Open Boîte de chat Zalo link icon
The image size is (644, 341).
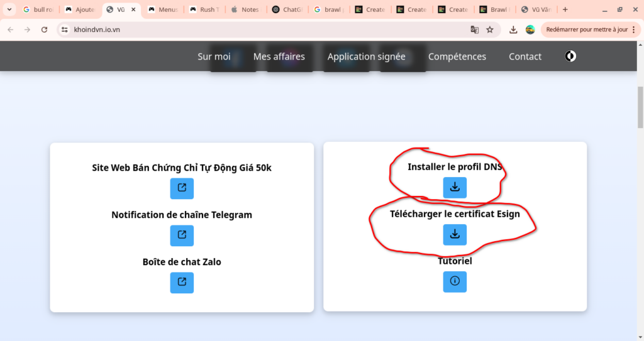[x=182, y=282]
